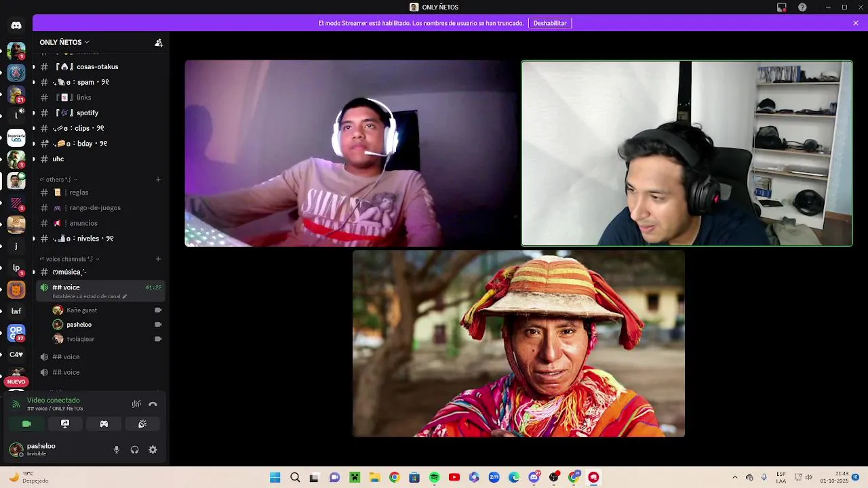Click the 'Video conectado' status text
868x488 pixels.
coord(54,400)
